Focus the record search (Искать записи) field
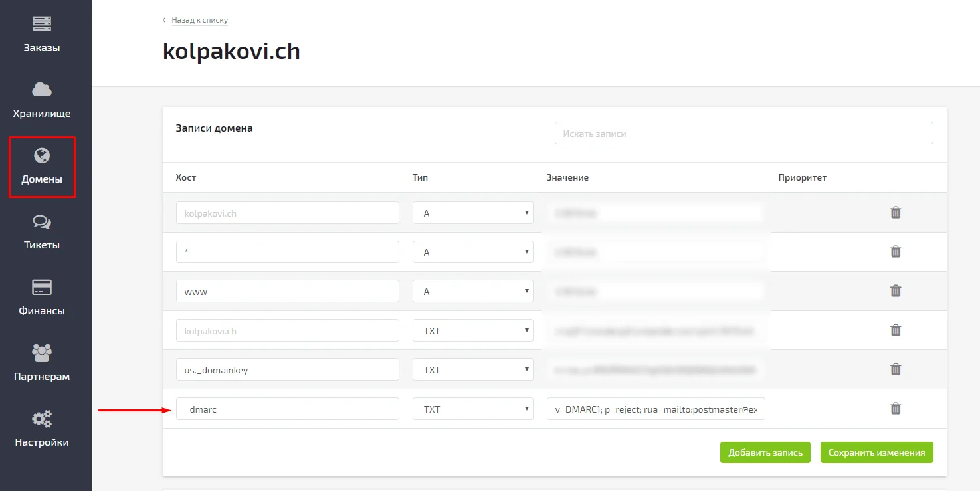 pyautogui.click(x=743, y=133)
